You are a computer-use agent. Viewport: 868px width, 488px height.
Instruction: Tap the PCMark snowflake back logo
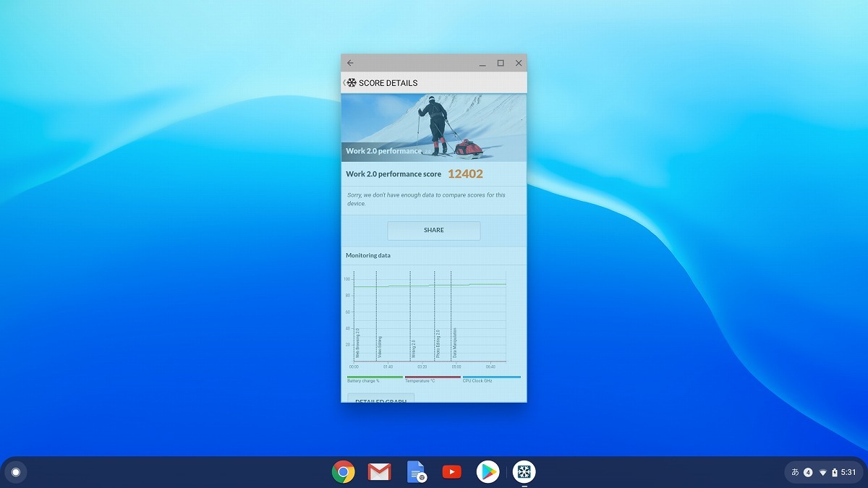point(350,82)
